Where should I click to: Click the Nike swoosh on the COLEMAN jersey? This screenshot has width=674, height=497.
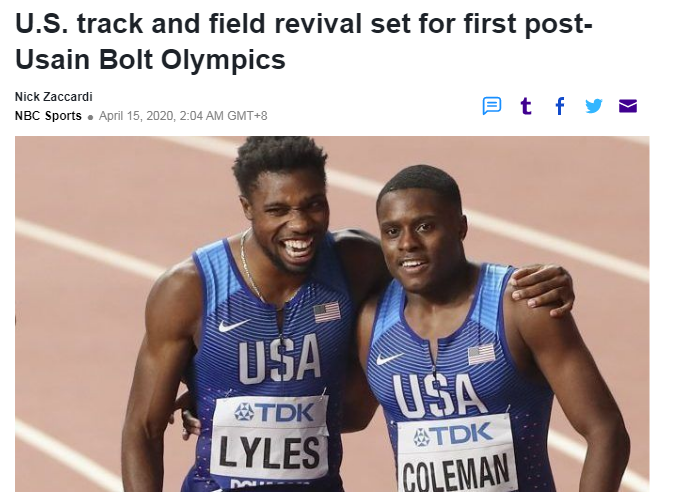(x=390, y=358)
